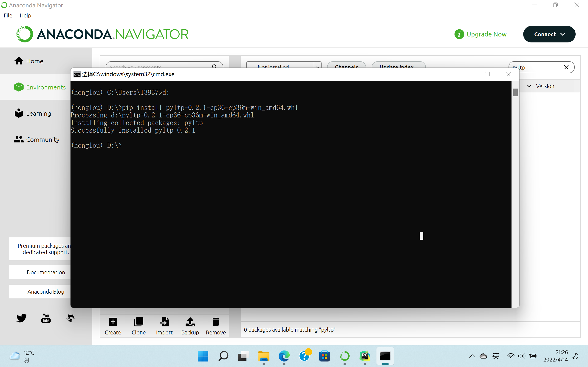
Task: Open Anaconda's Twitter page
Action: (x=21, y=318)
